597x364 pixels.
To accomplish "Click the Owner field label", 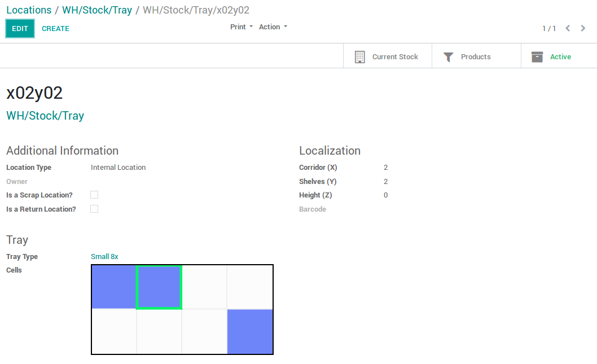I will pos(17,182).
